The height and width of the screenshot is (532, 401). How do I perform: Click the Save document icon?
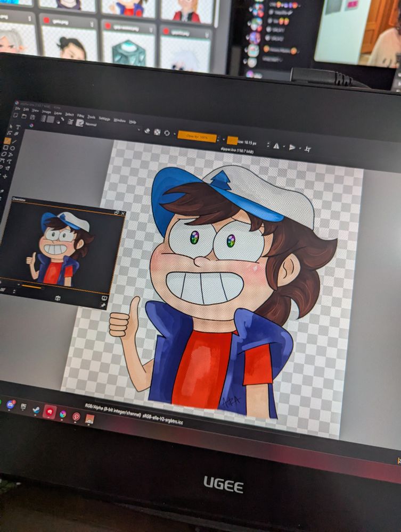pyautogui.click(x=32, y=117)
